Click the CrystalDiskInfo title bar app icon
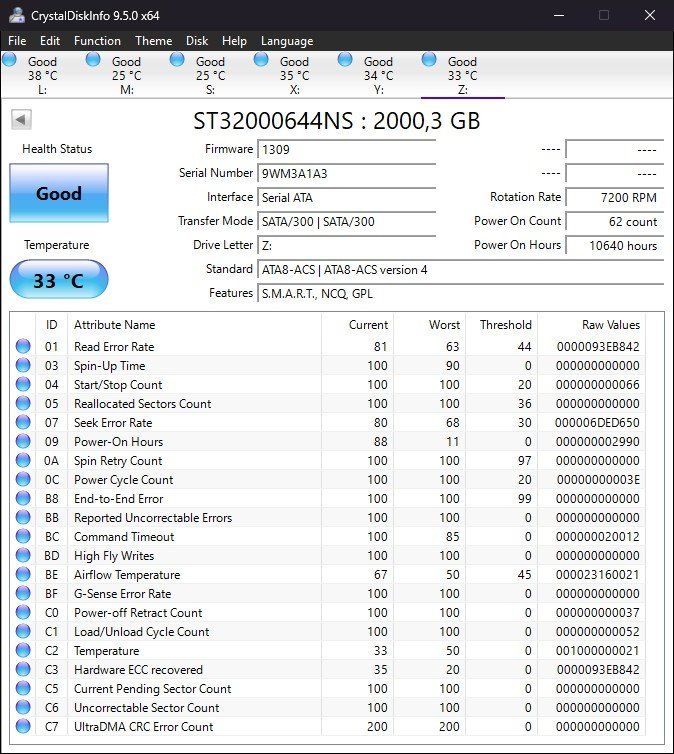The height and width of the screenshot is (754, 674). (17, 15)
